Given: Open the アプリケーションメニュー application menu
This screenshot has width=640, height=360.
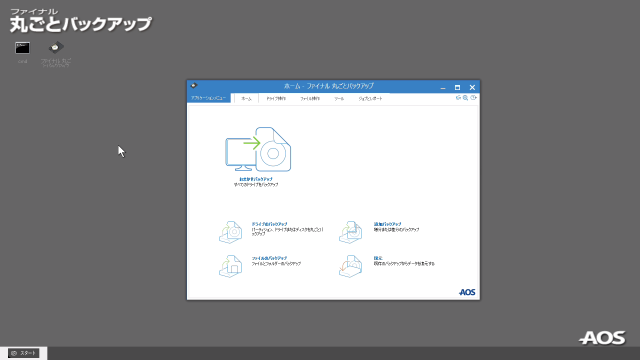Looking at the screenshot, I should click(x=209, y=98).
